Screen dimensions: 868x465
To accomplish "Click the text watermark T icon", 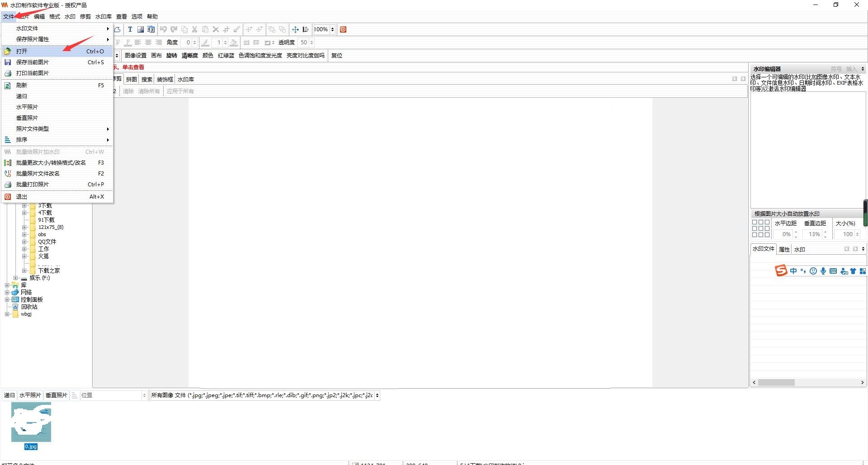I will [130, 29].
